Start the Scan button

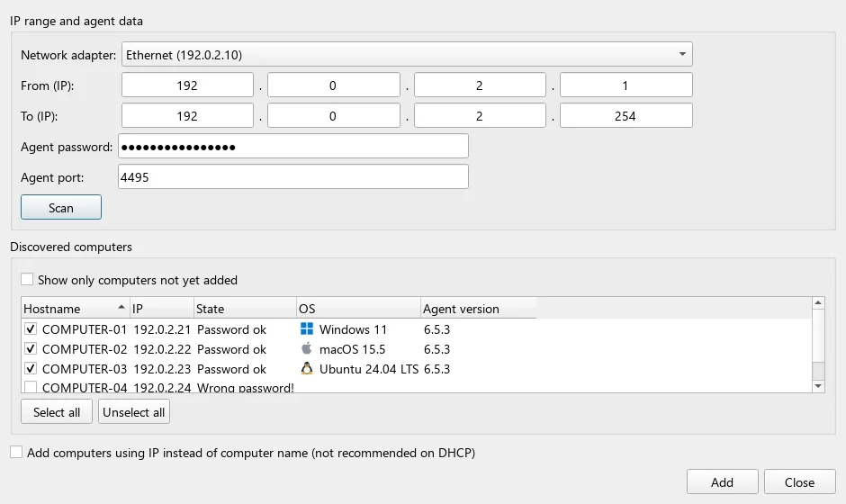[61, 208]
